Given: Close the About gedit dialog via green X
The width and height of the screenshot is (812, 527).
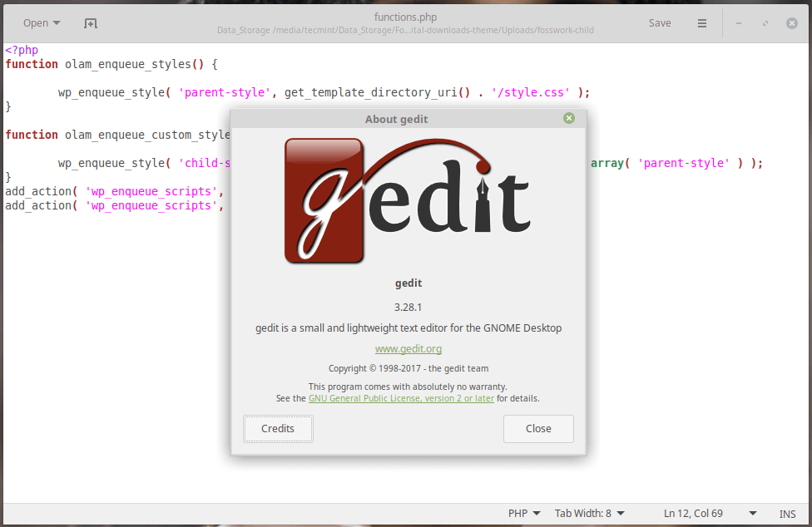Looking at the screenshot, I should (569, 118).
